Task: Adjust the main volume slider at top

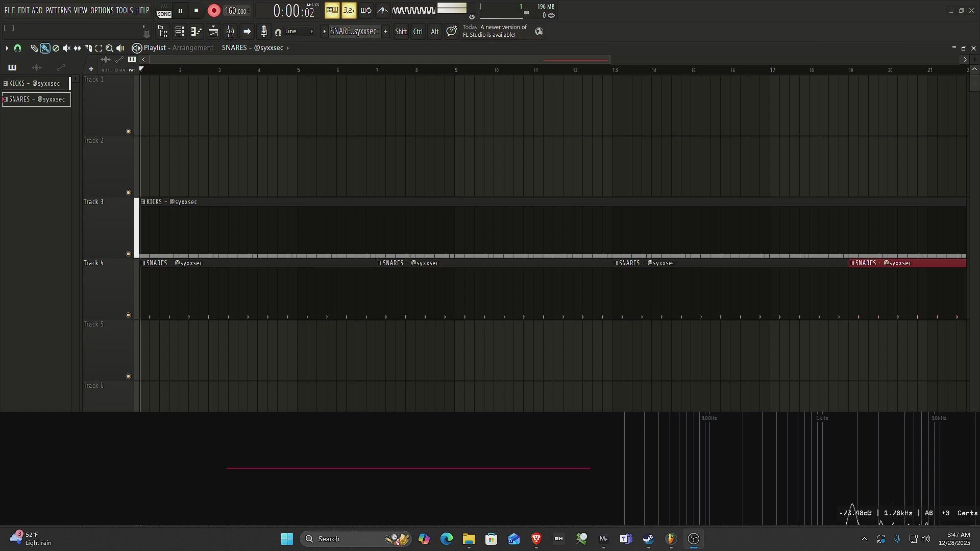Action: pos(452,9)
